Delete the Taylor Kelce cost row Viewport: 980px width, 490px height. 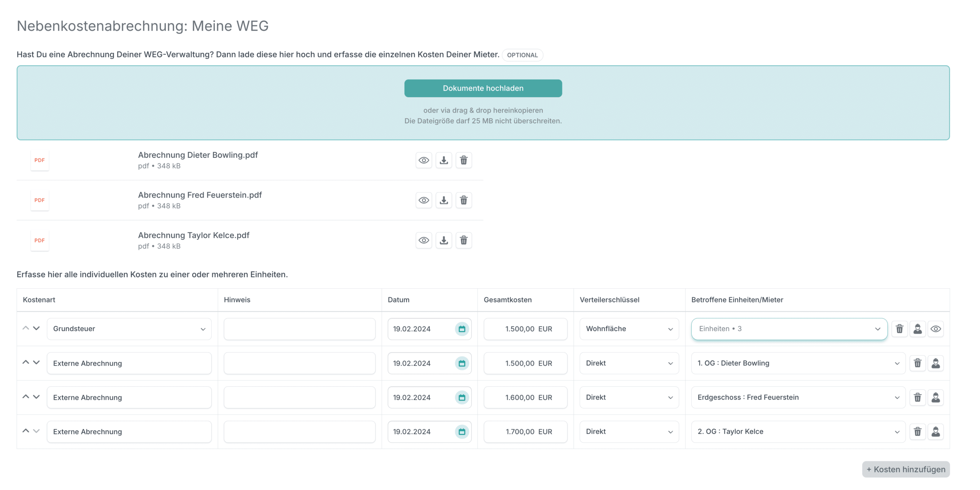[x=918, y=431]
